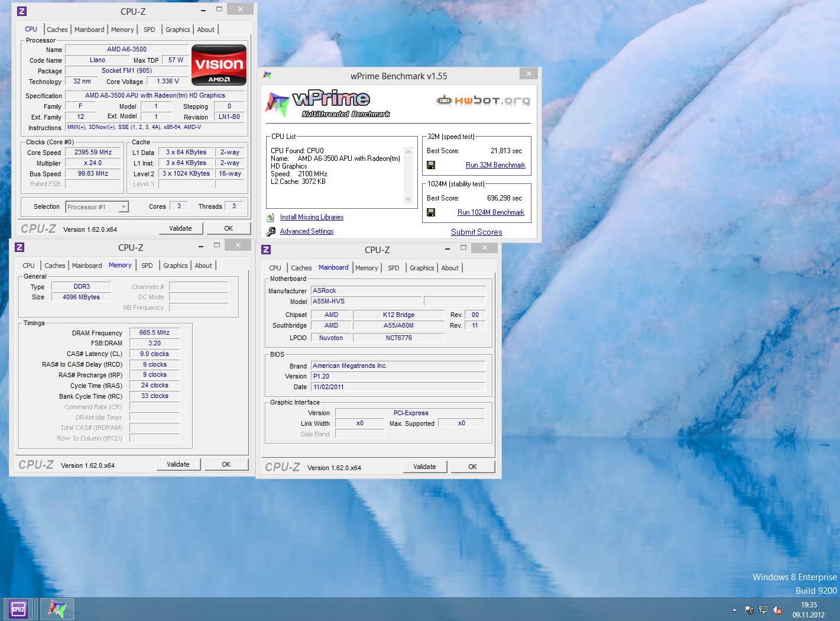
Task: Click the BIOS Date value 11/02/2011
Action: point(398,387)
